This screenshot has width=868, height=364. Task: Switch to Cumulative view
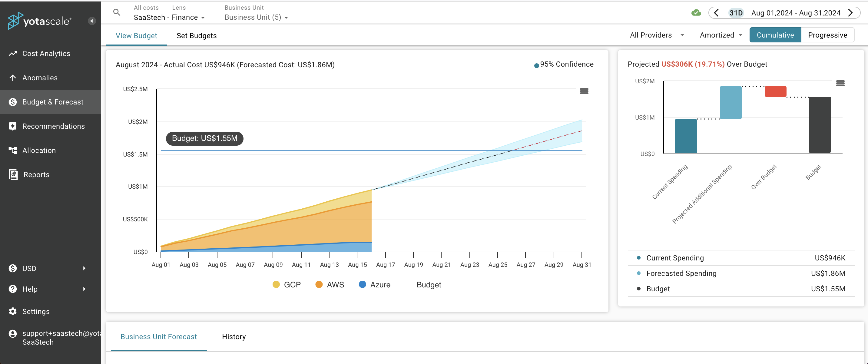pos(775,35)
